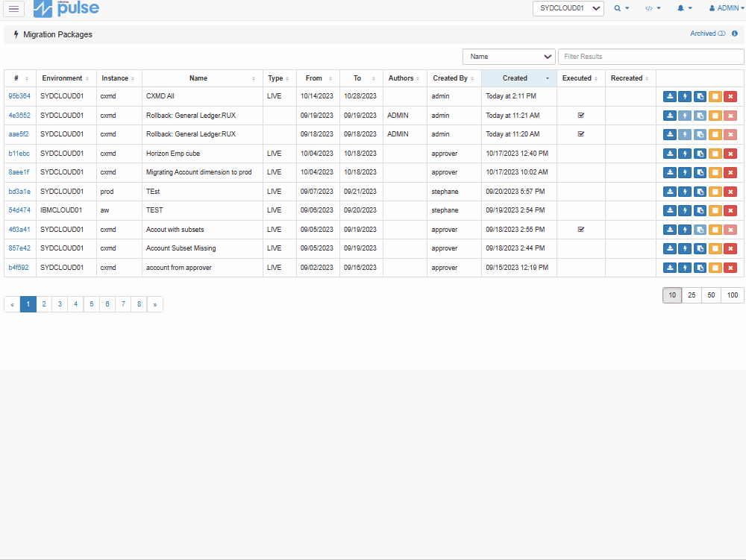Sort by the Instance column header
Screen dimensions: 746x560
pos(119,78)
